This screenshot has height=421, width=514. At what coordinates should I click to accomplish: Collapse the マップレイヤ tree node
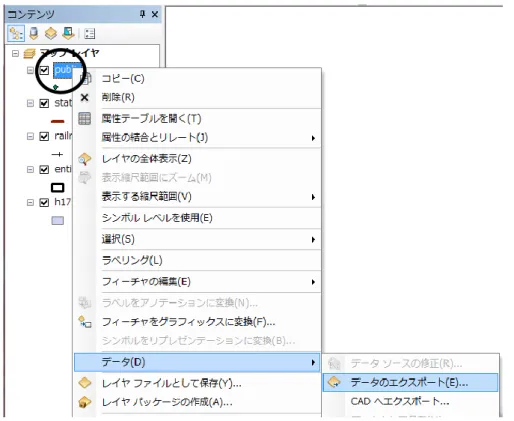[15, 53]
